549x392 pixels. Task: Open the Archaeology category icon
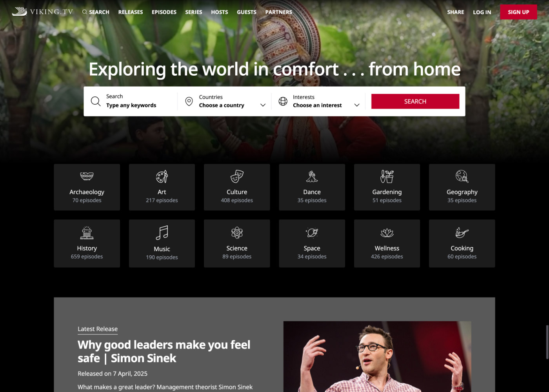pos(87,176)
